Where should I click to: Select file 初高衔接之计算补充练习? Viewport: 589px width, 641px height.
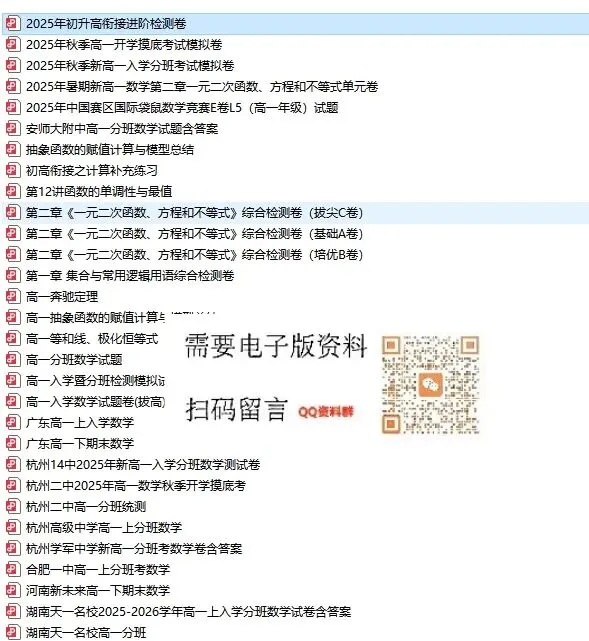click(92, 170)
